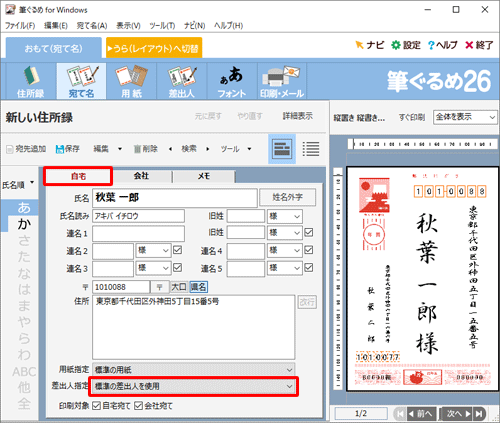Select the 宛て名 addressee tool
The height and width of the screenshot is (423, 500).
coord(81,81)
